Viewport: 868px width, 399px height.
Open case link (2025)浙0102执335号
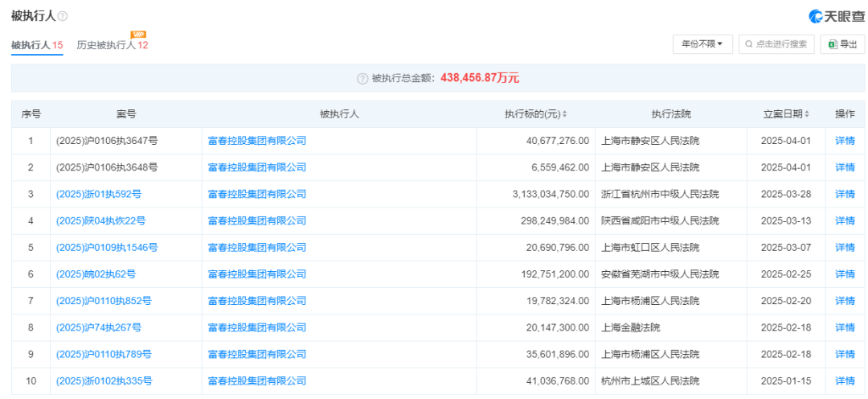click(x=104, y=380)
